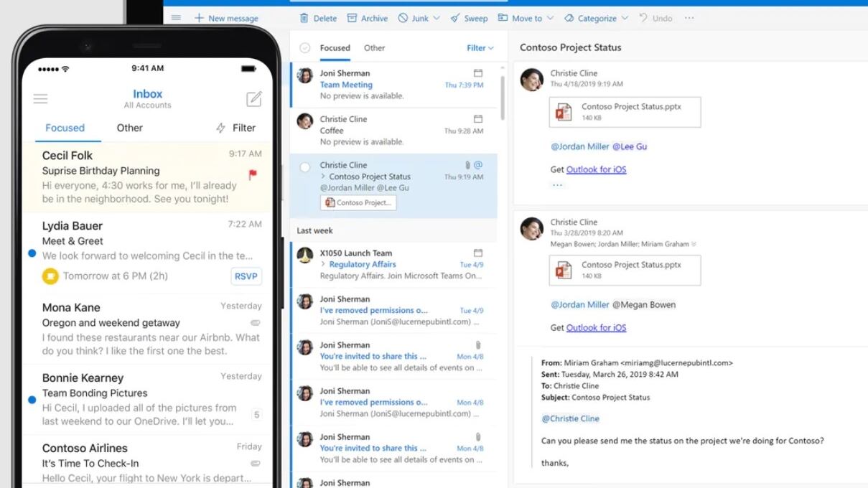
Task: Open the first Outlook for iOS link
Action: point(596,169)
